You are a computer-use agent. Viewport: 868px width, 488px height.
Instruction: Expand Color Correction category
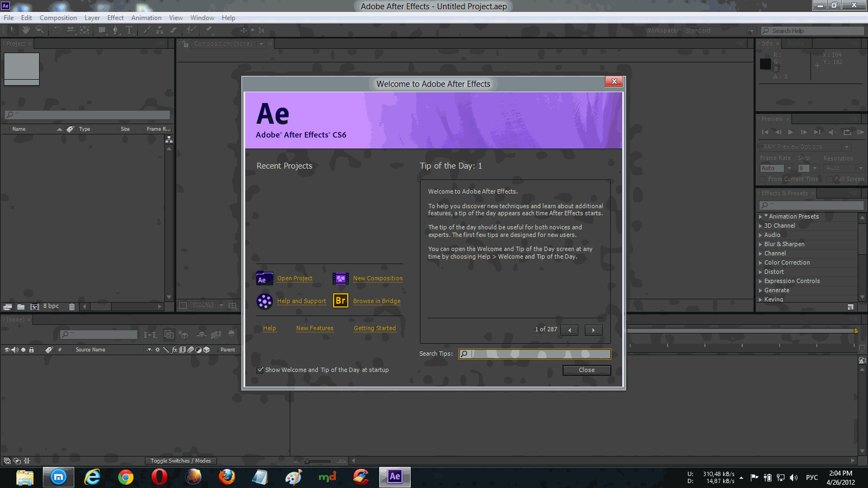pos(760,262)
